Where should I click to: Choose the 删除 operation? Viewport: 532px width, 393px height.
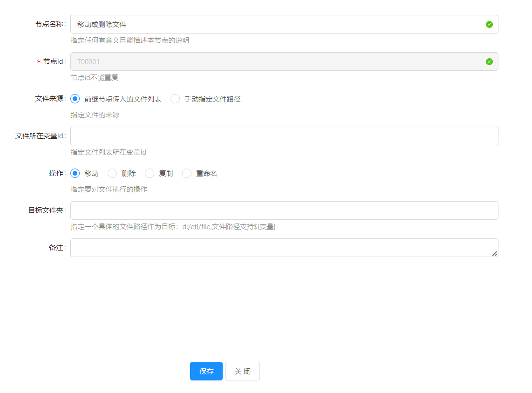tap(112, 173)
